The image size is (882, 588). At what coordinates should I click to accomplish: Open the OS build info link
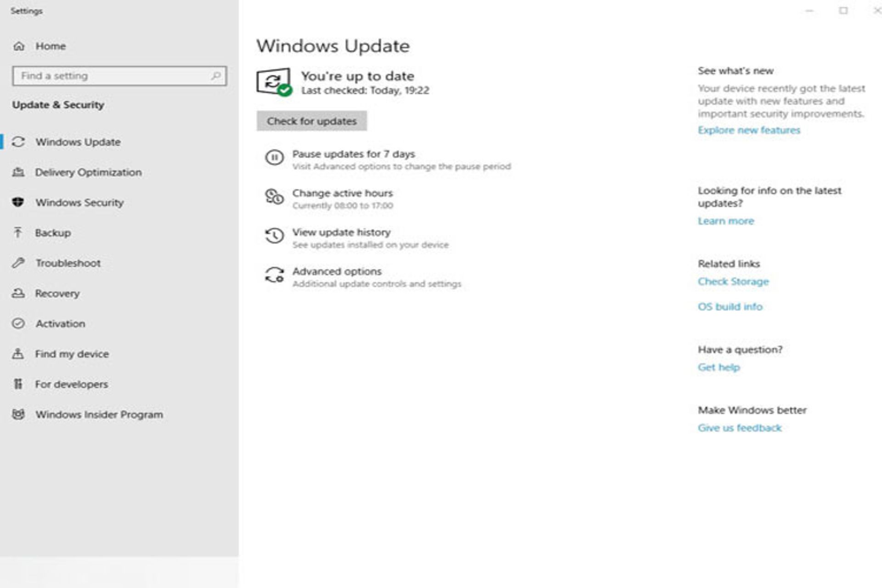(729, 306)
